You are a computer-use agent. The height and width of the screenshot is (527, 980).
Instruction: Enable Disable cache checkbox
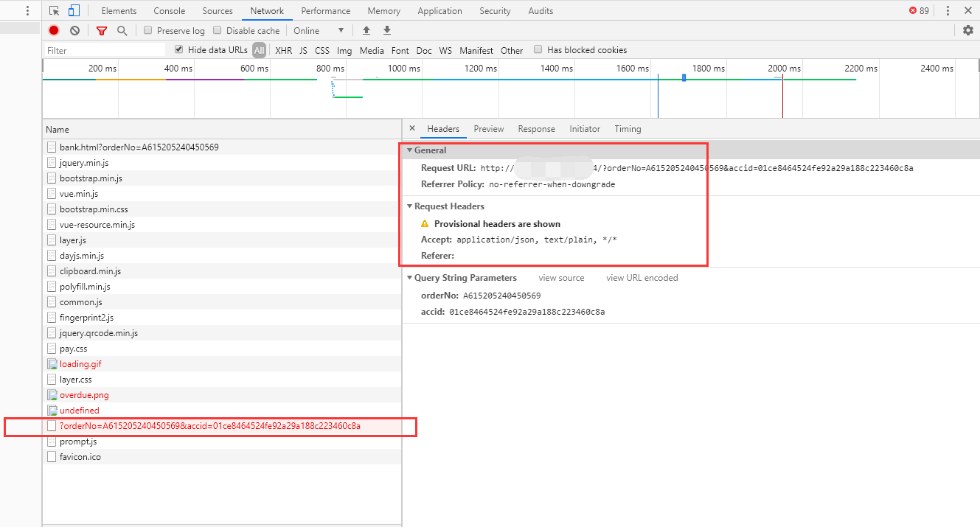pos(217,30)
